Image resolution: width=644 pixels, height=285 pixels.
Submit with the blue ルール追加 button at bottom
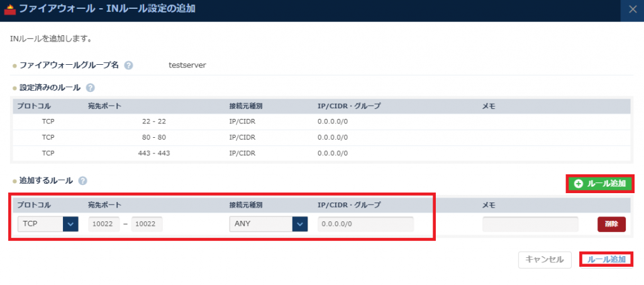click(606, 259)
